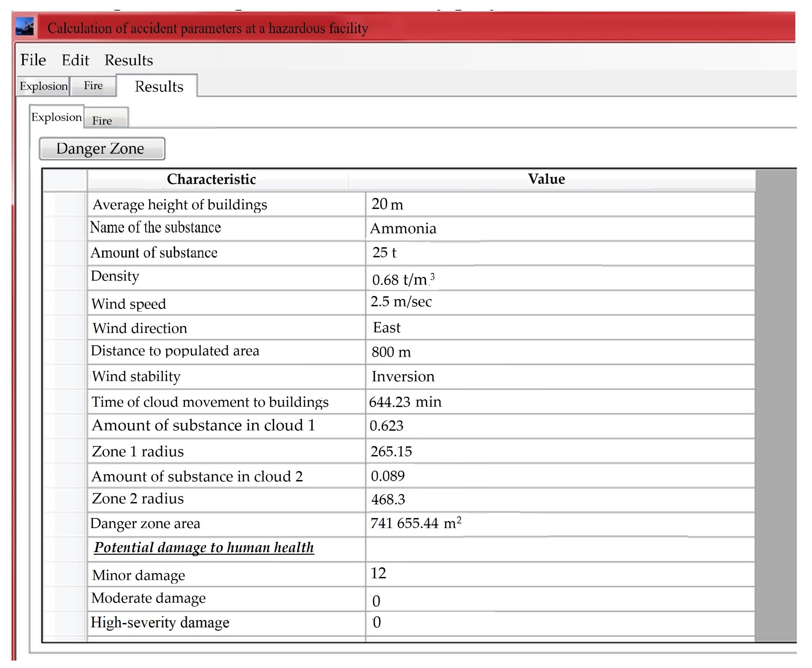This screenshot has height=668, width=812.
Task: Select 'Amount of substance in cloud 1'
Action: [226, 426]
